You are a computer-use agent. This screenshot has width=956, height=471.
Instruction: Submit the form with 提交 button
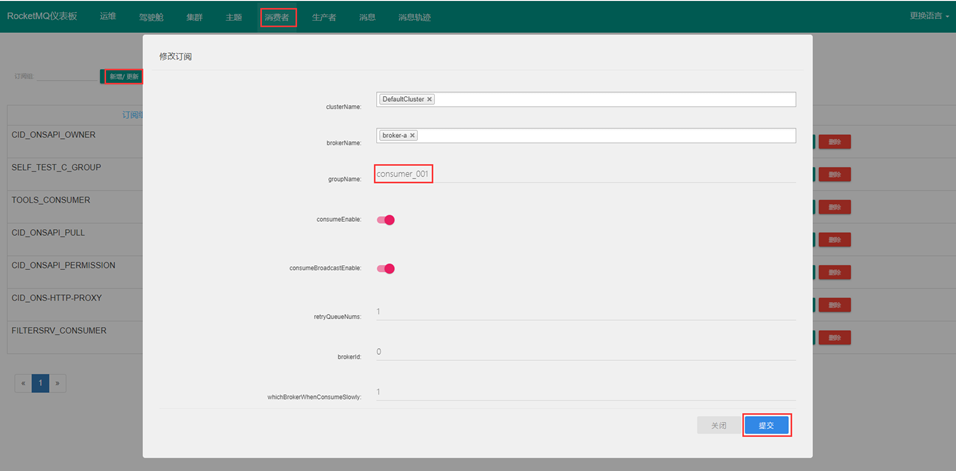(x=766, y=425)
